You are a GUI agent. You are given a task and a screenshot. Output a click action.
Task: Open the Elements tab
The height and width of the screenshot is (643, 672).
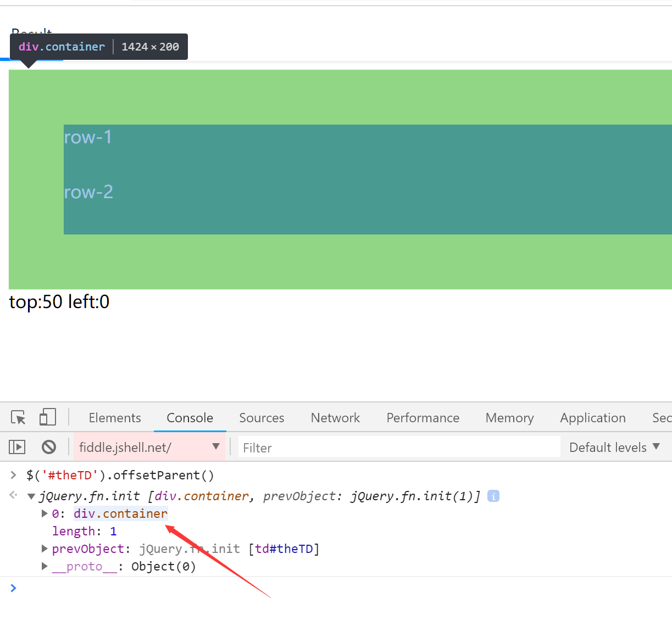coord(115,418)
